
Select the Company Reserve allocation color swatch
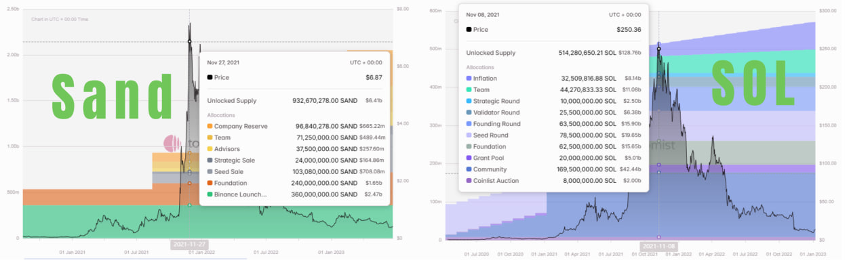coord(210,126)
